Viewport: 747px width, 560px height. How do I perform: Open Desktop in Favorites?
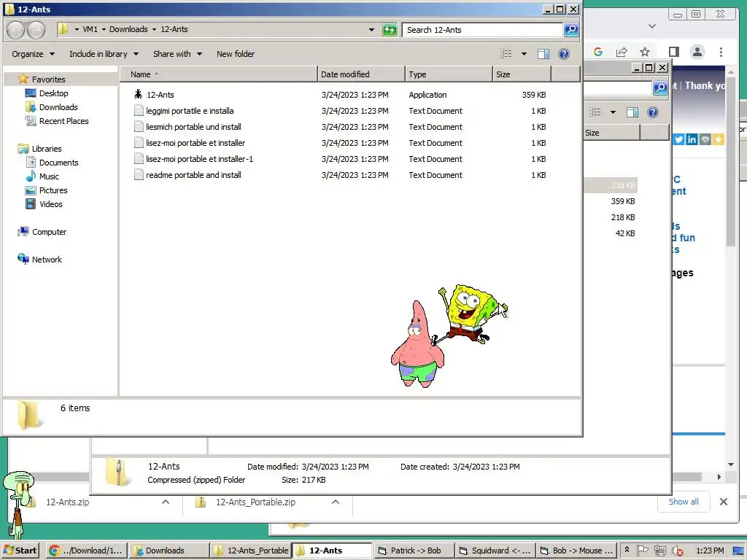pos(53,93)
